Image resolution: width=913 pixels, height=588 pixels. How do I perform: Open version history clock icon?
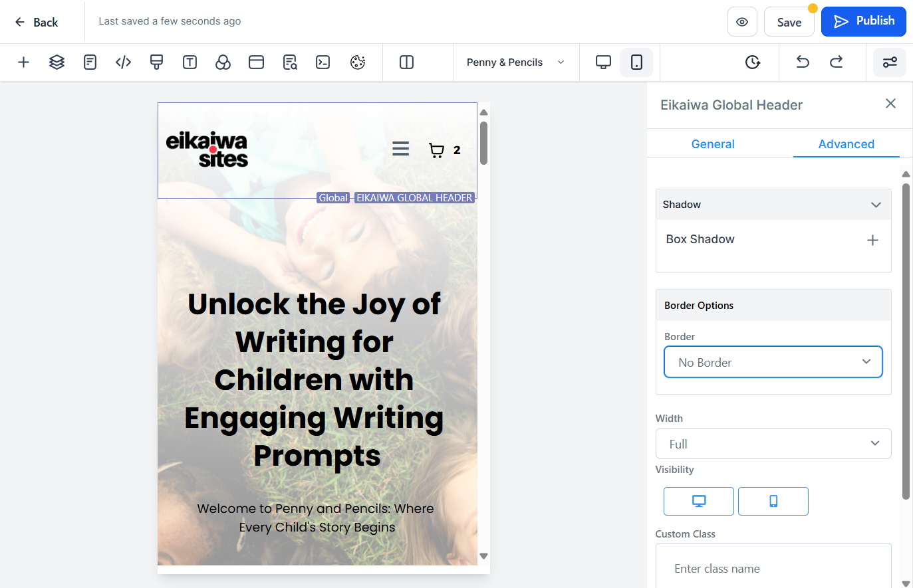(x=752, y=62)
